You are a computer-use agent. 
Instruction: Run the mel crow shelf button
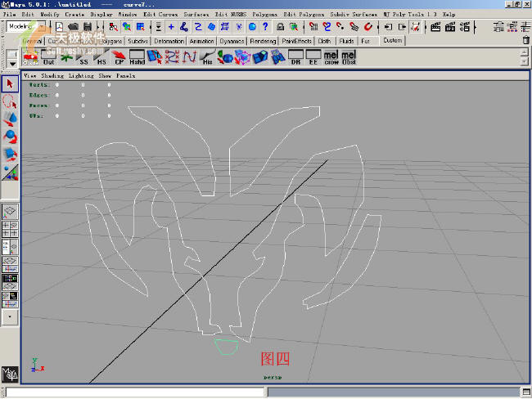331,57
